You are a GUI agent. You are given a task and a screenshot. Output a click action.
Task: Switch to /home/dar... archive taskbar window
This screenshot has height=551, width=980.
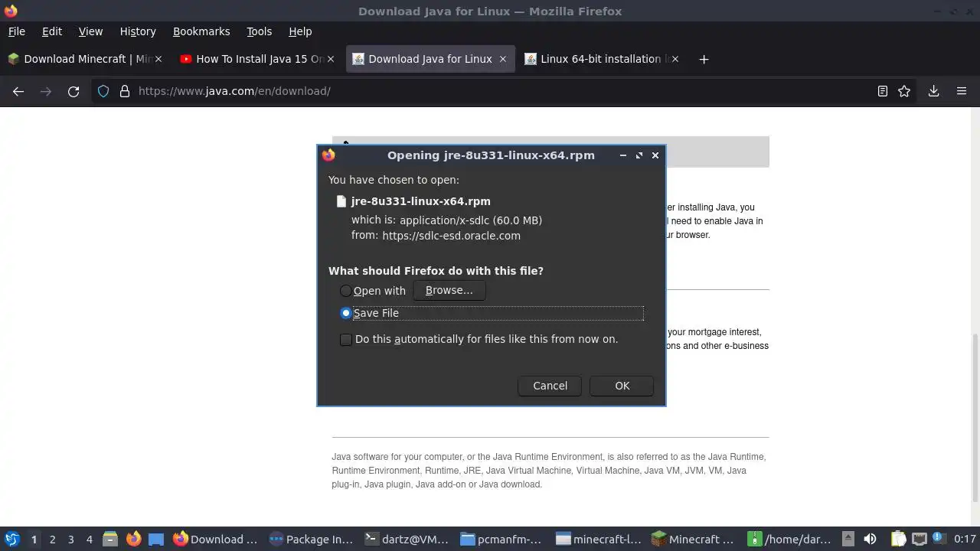tap(790, 539)
